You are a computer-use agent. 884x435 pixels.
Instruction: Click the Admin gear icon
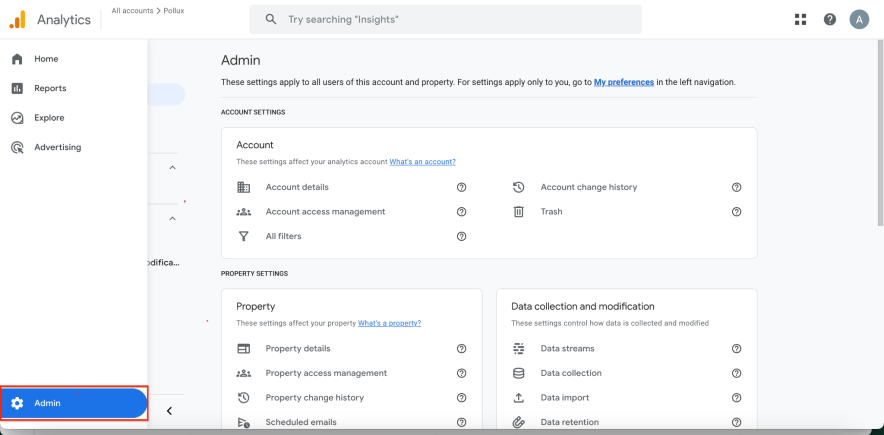(x=17, y=403)
